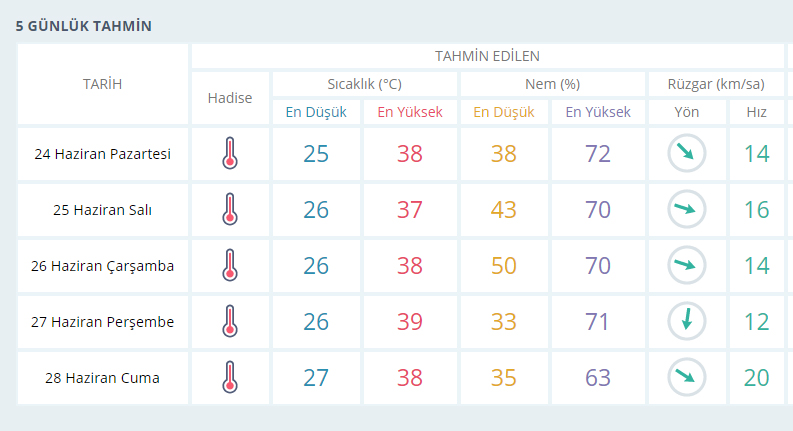Click the wind direction arrow for 25 Haziran Salı
Image resolution: width=793 pixels, height=431 pixels.
pos(687,209)
